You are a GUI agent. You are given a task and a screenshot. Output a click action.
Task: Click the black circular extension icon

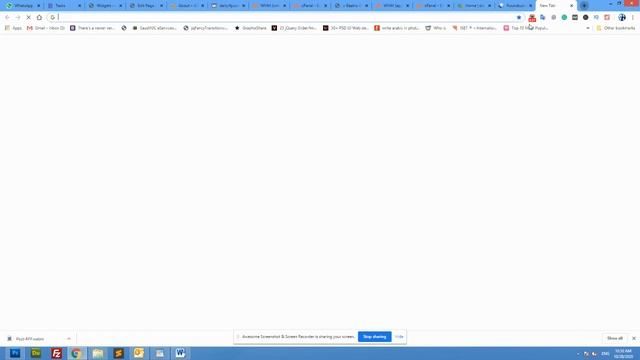point(586,18)
